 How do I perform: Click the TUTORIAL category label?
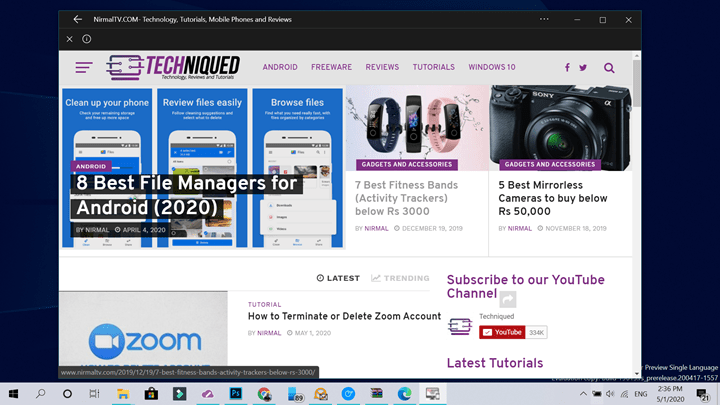pyautogui.click(x=264, y=304)
